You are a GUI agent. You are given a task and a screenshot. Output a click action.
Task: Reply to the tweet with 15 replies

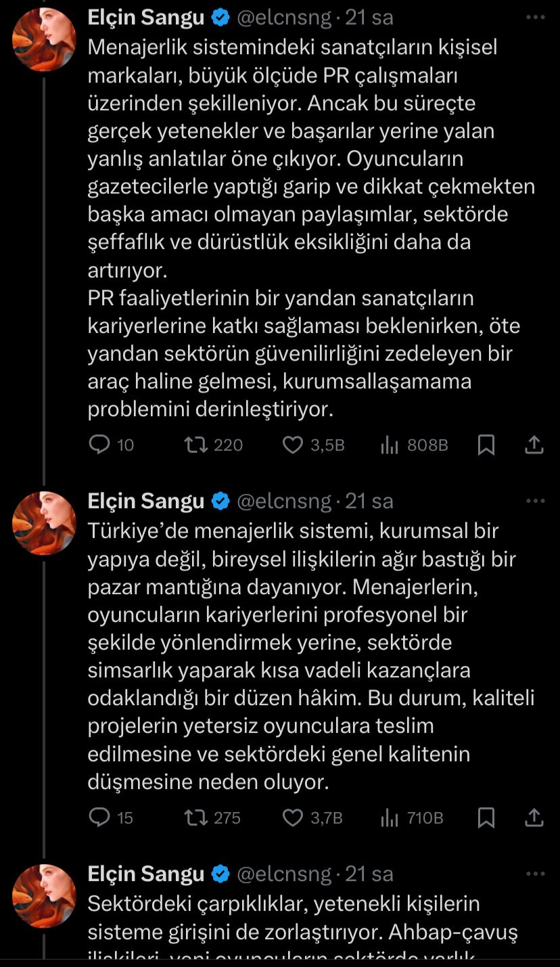coord(100,818)
